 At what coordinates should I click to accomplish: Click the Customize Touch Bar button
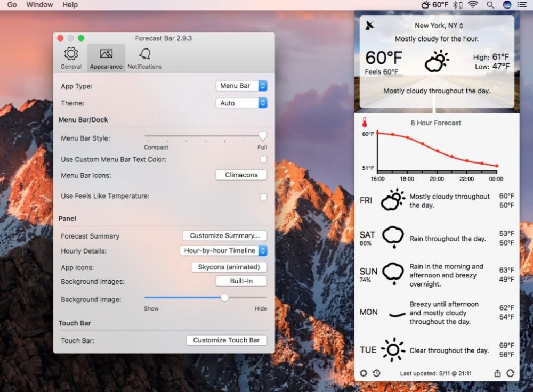click(227, 340)
